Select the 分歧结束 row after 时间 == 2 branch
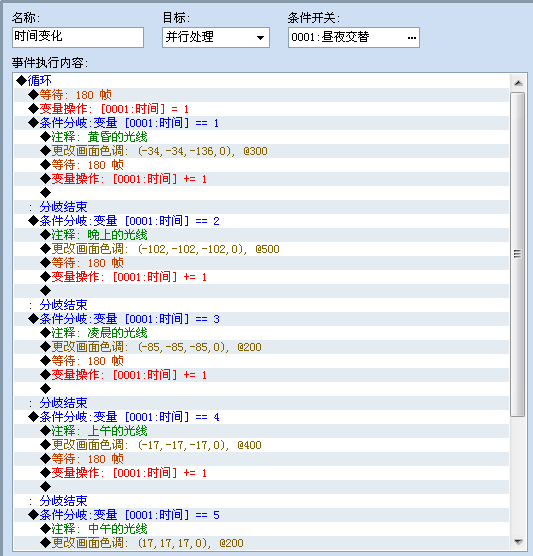 pos(261,305)
